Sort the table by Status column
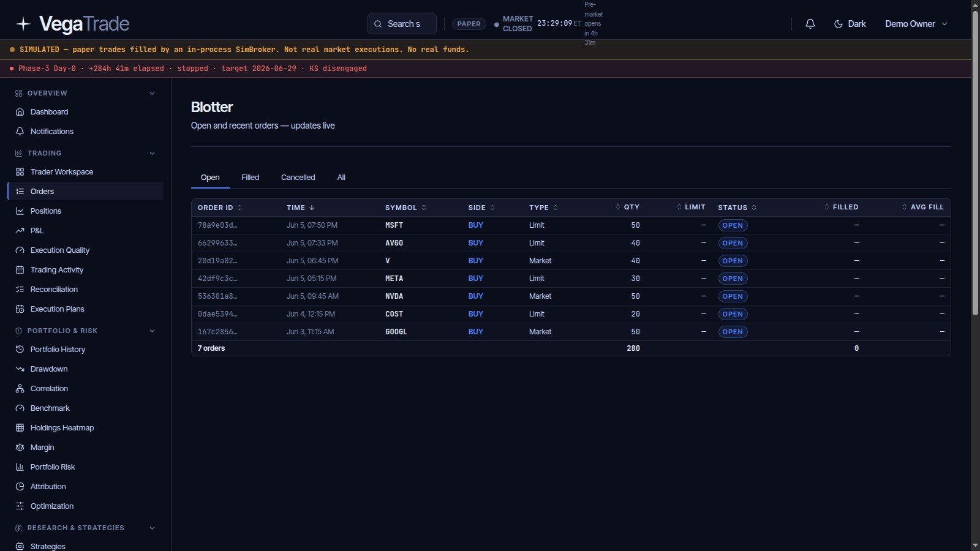The image size is (980, 551). pos(737,208)
